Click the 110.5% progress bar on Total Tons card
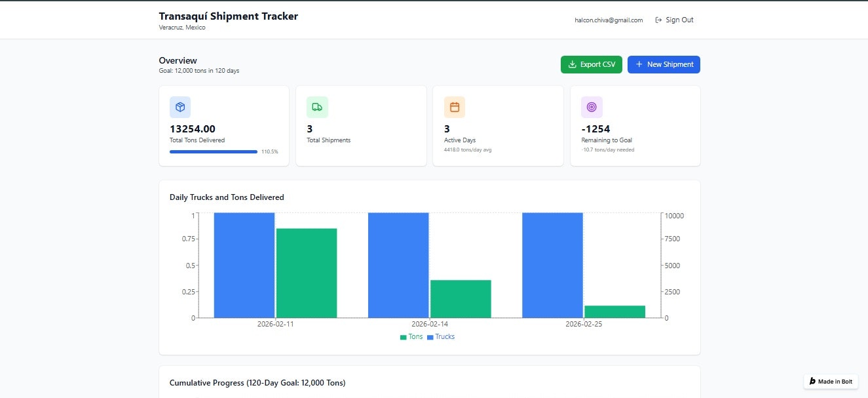Image resolution: width=868 pixels, height=398 pixels. point(213,151)
